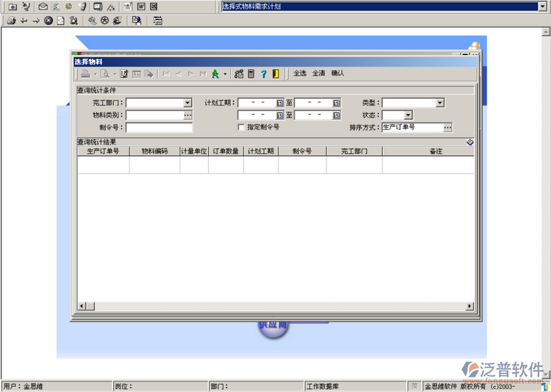The image size is (551, 392).
Task: Open the 状态 dropdown list
Action: (x=408, y=115)
